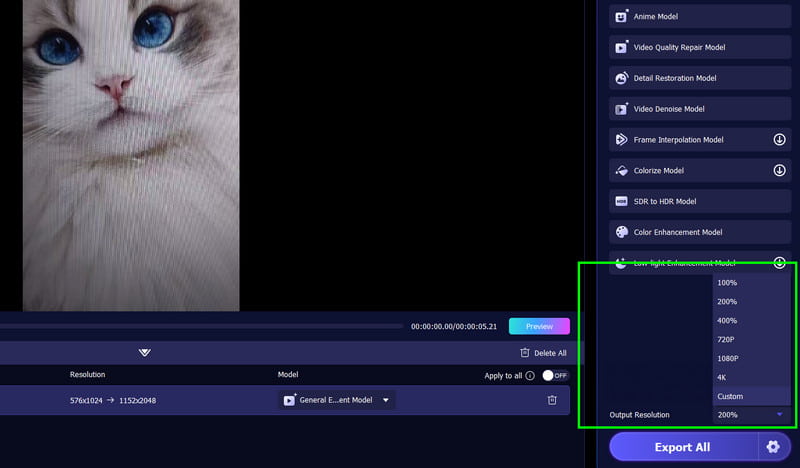Click the SDR to HDR Model icon

(x=621, y=201)
